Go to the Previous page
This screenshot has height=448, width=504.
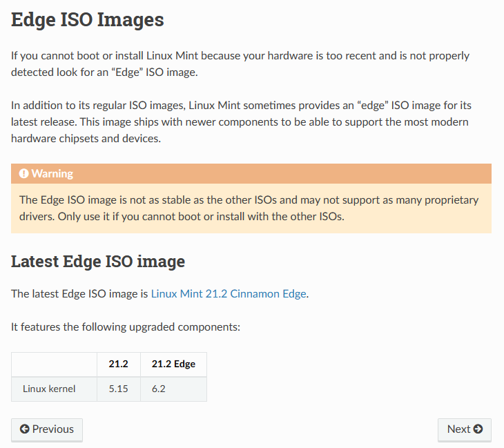(47, 429)
